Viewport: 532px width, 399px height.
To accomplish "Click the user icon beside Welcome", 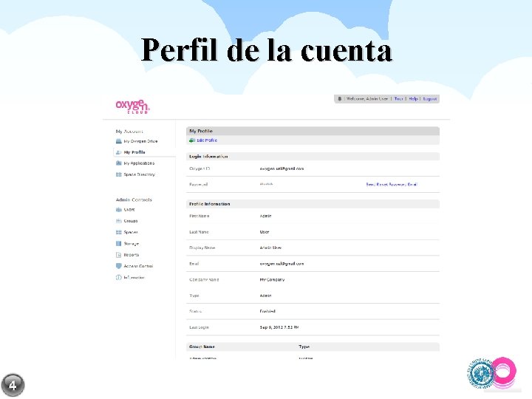I will coord(339,99).
